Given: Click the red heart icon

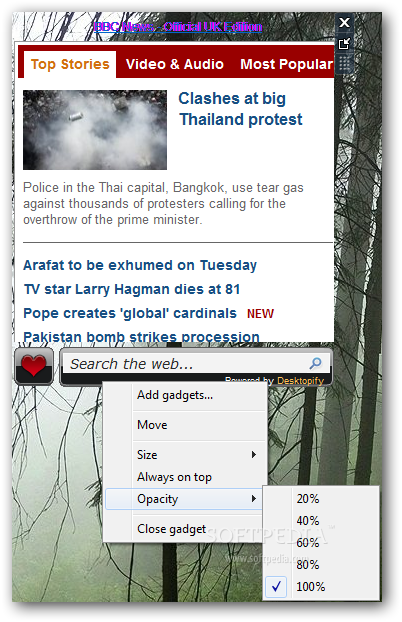Looking at the screenshot, I should 34,366.
